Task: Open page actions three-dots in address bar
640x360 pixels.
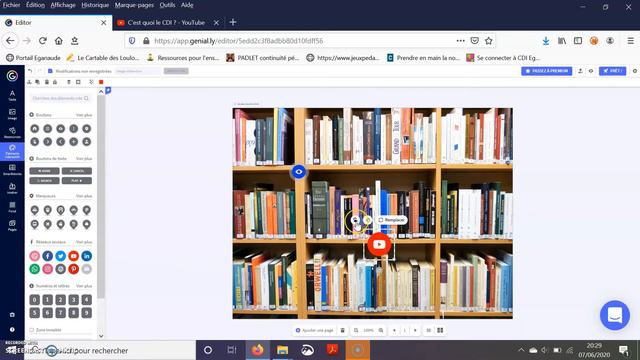Action: tap(460, 41)
